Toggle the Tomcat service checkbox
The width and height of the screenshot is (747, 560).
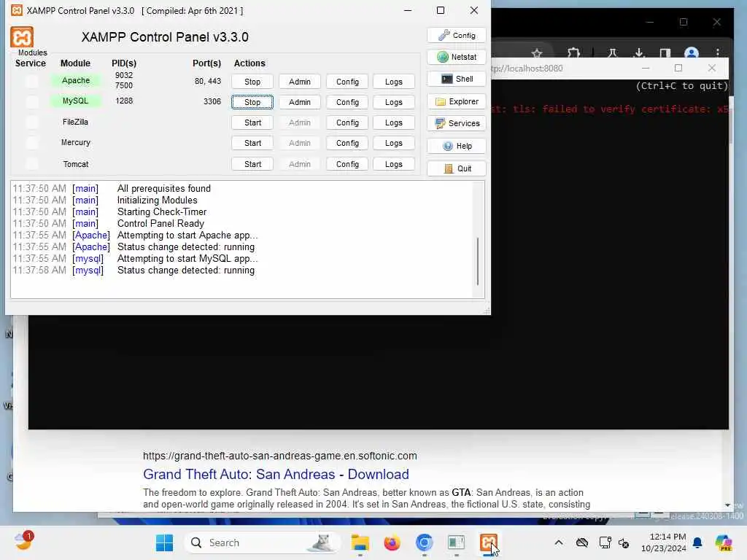[x=32, y=164]
